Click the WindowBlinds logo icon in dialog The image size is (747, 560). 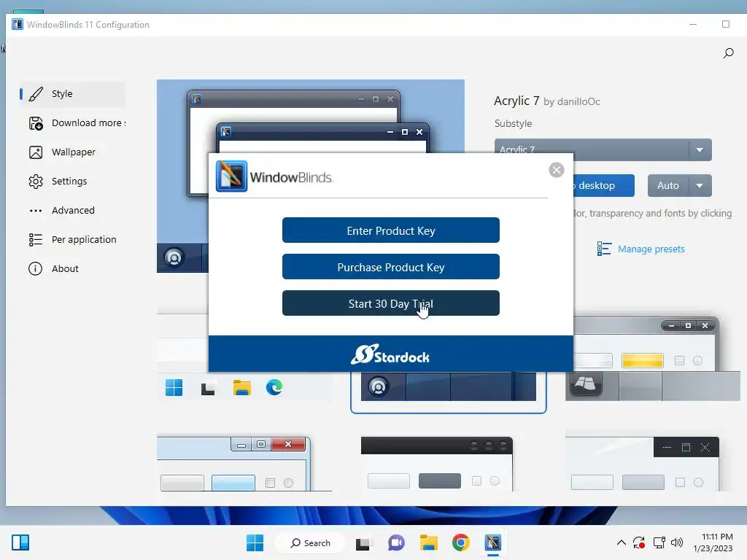tap(231, 176)
